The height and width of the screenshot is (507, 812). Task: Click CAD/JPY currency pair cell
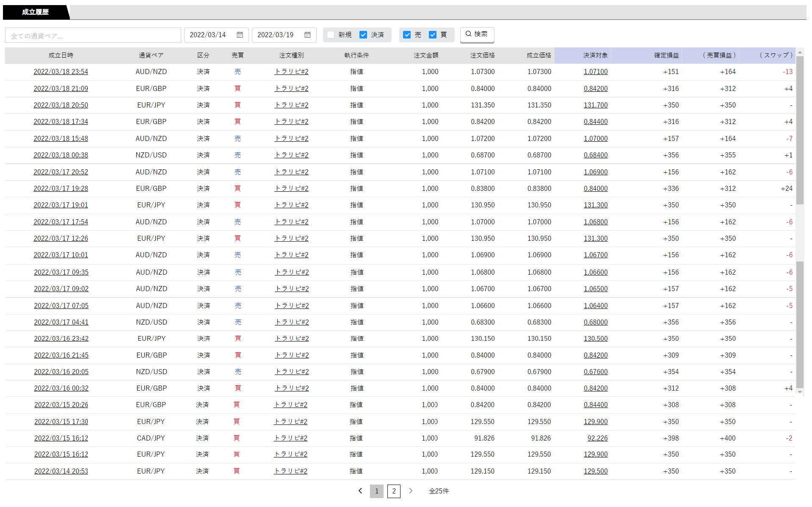click(151, 438)
